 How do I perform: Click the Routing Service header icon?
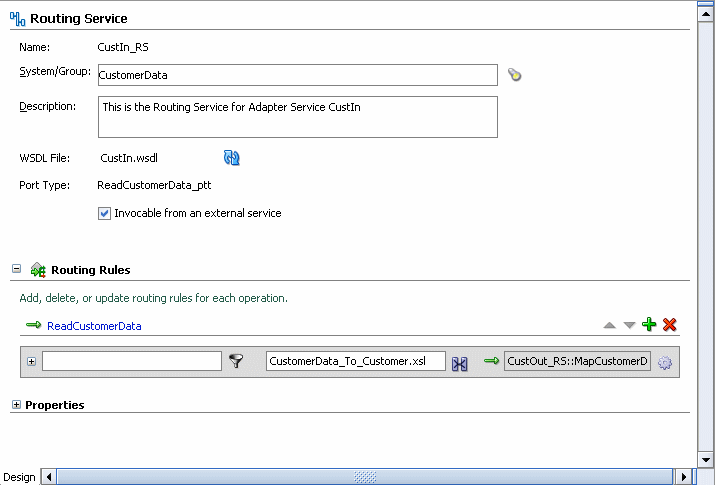[17, 19]
